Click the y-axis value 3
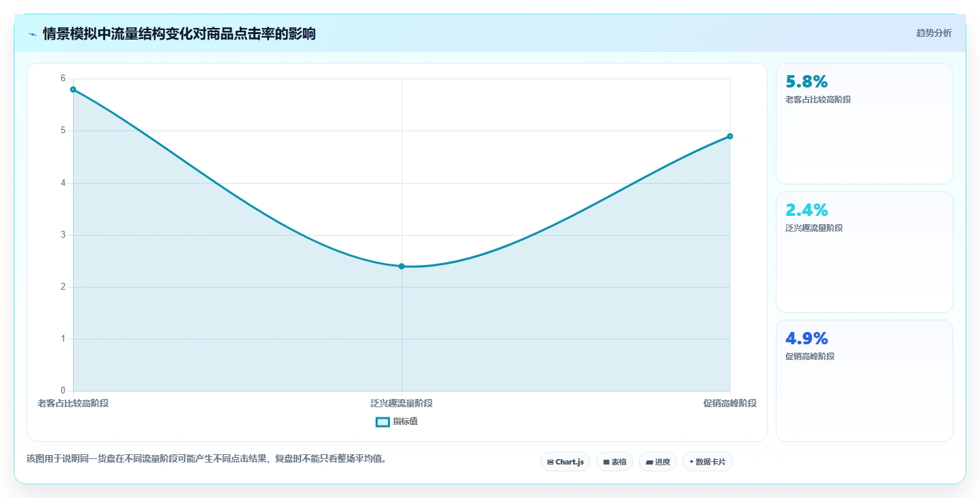Screen dimensions: 980x498 pyautogui.click(x=63, y=235)
